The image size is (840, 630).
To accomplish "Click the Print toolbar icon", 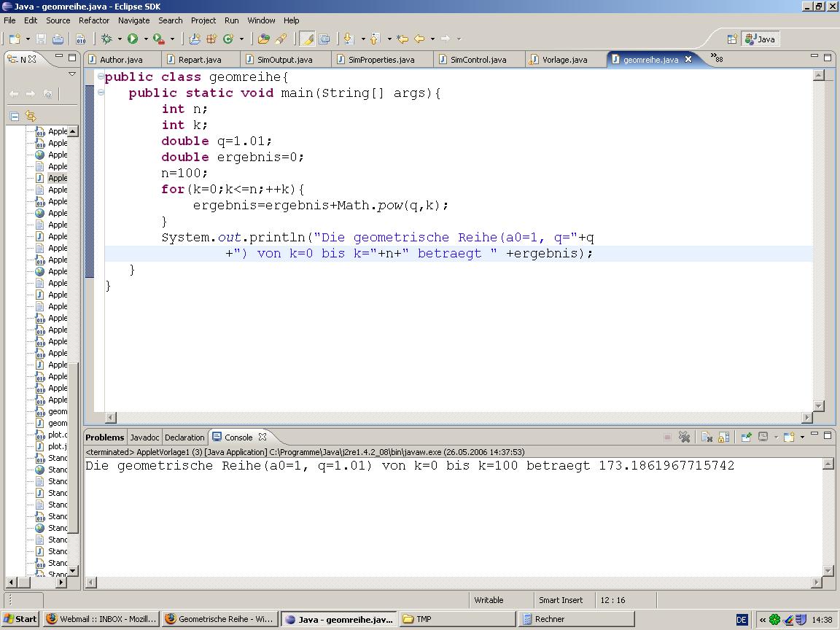I will (x=58, y=39).
